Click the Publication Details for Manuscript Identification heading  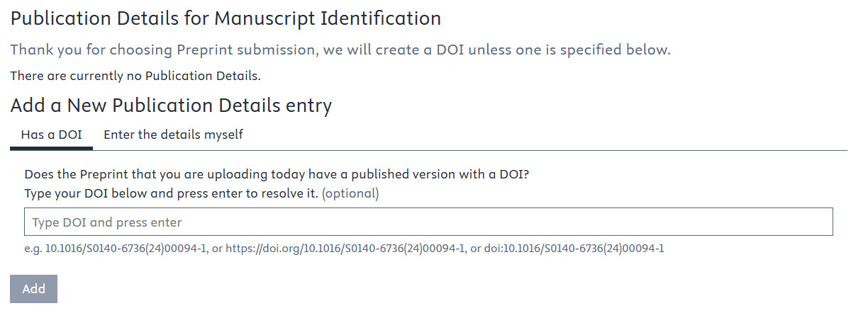(226, 18)
